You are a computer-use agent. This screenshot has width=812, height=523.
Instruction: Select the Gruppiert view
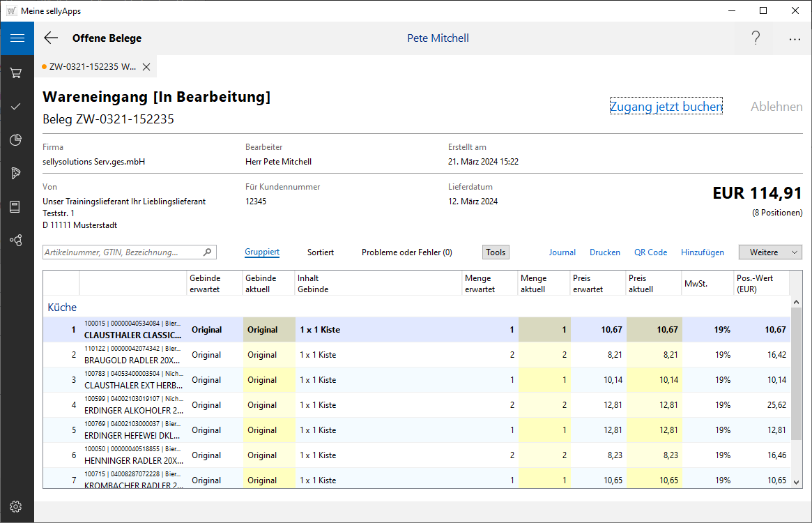pos(262,252)
